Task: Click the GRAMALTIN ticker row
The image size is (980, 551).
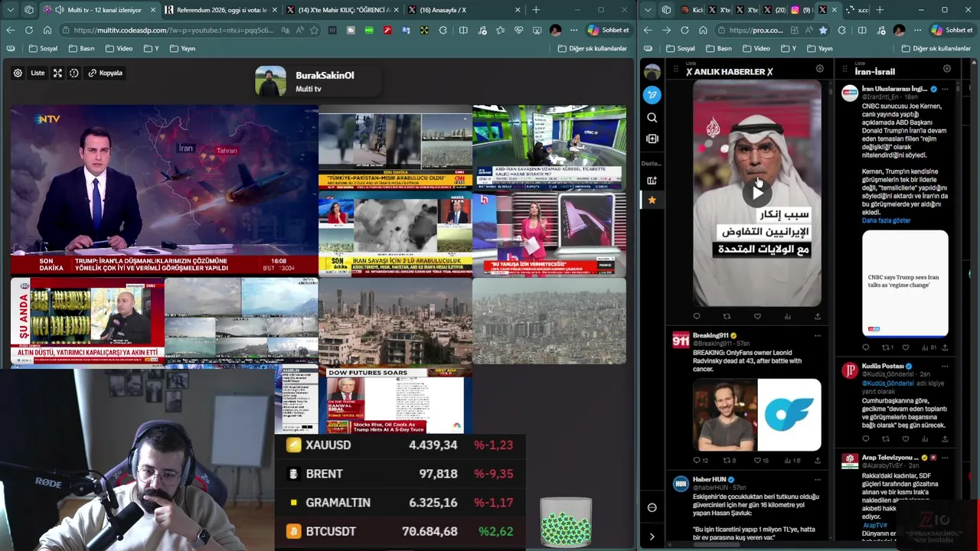Action: pyautogui.click(x=400, y=503)
